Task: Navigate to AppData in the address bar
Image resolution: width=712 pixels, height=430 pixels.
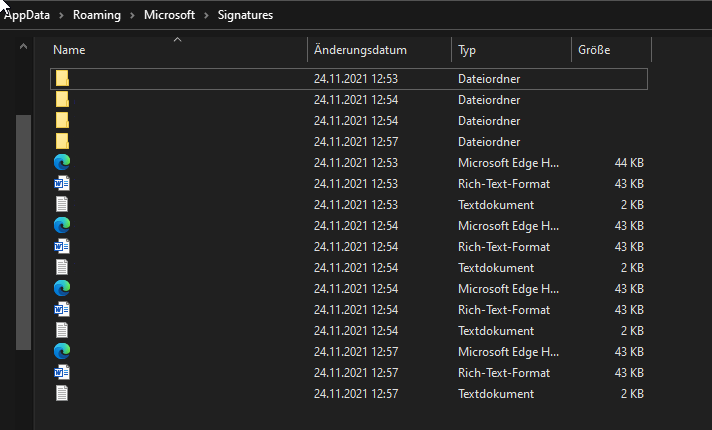Action: coord(28,15)
